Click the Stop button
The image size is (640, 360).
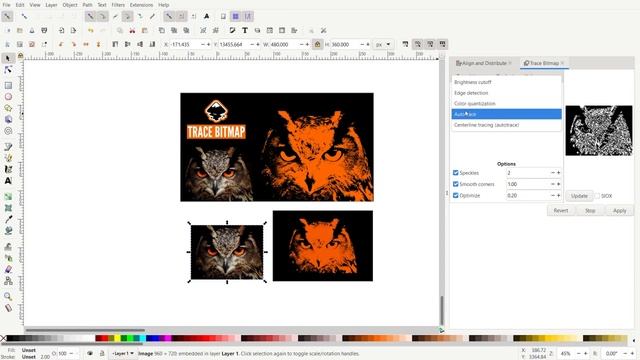(x=590, y=211)
